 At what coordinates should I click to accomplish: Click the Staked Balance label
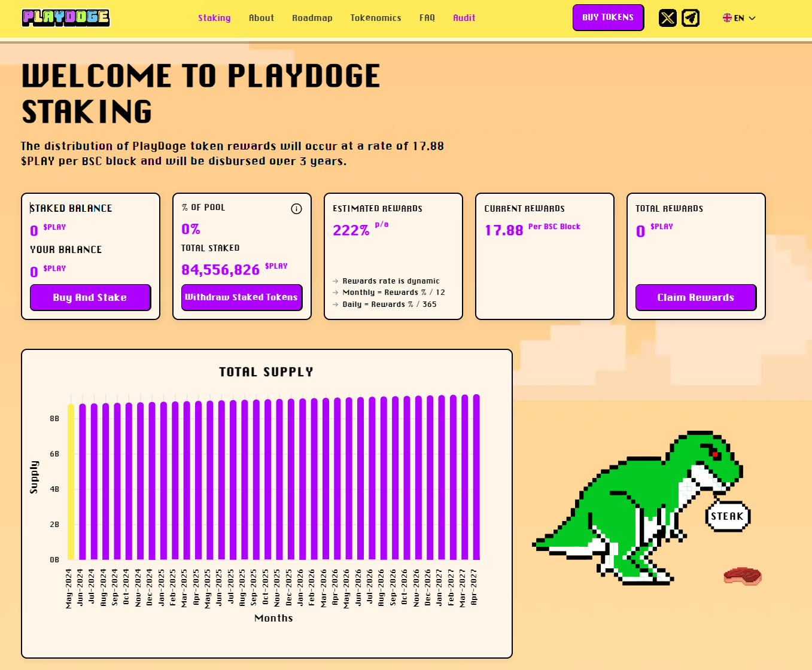pos(71,208)
